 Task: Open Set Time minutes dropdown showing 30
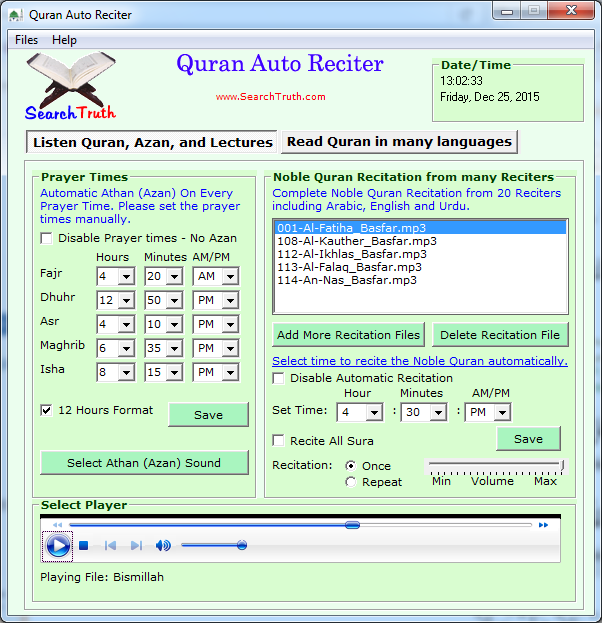438,412
